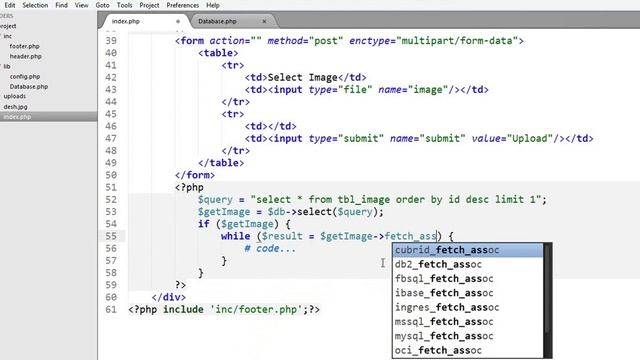Collapse the lib folder in sidebar
This screenshot has height=360, width=640.
coord(7,66)
